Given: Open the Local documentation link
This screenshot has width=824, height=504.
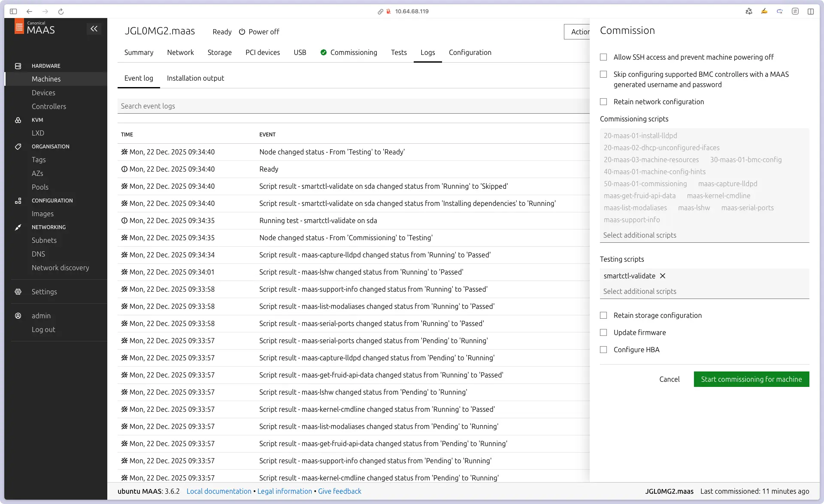Looking at the screenshot, I should coord(219,491).
